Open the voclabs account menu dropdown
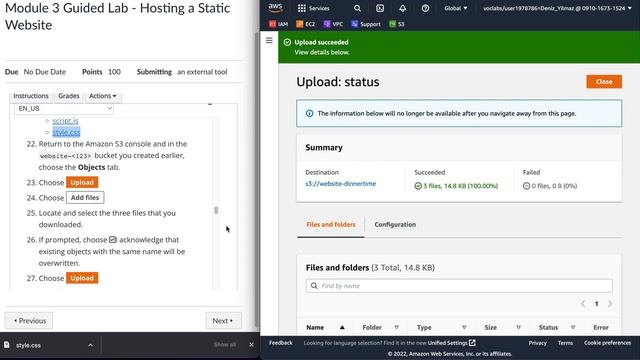Image resolution: width=640 pixels, height=360 pixels. click(x=557, y=8)
